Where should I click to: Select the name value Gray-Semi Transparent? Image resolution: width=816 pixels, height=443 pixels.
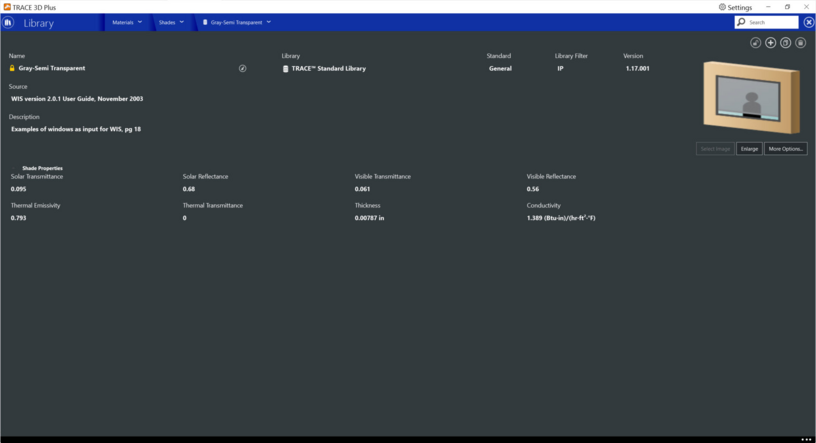point(52,68)
